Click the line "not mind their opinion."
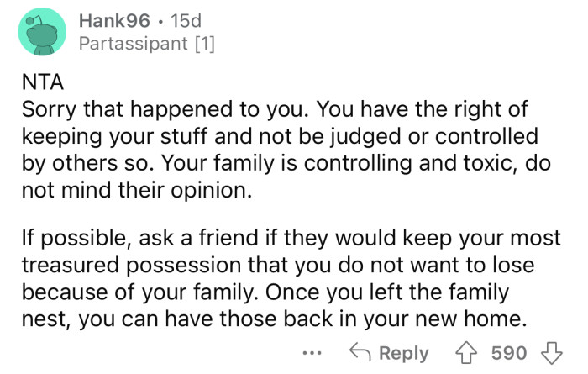Image resolution: width=588 pixels, height=374 pixels. (x=135, y=191)
